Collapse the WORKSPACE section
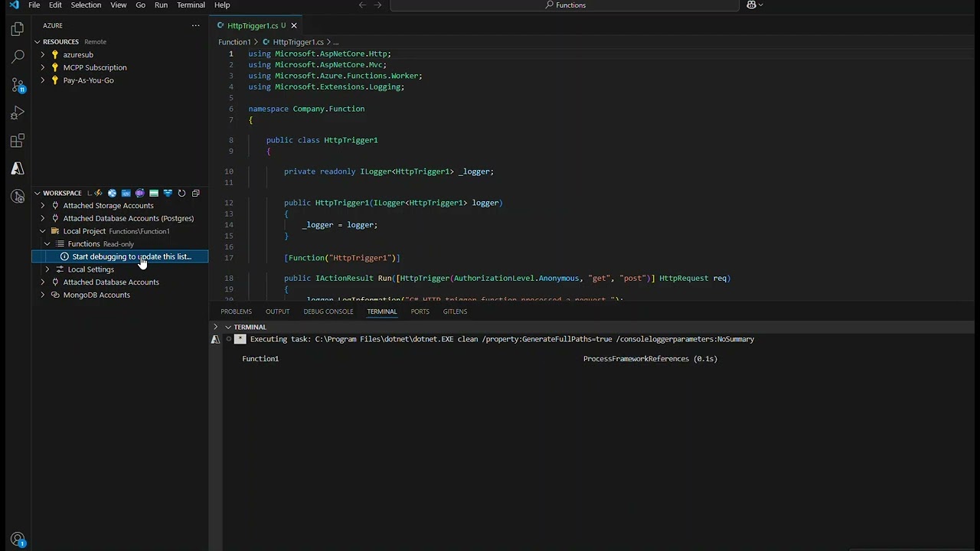 37,193
